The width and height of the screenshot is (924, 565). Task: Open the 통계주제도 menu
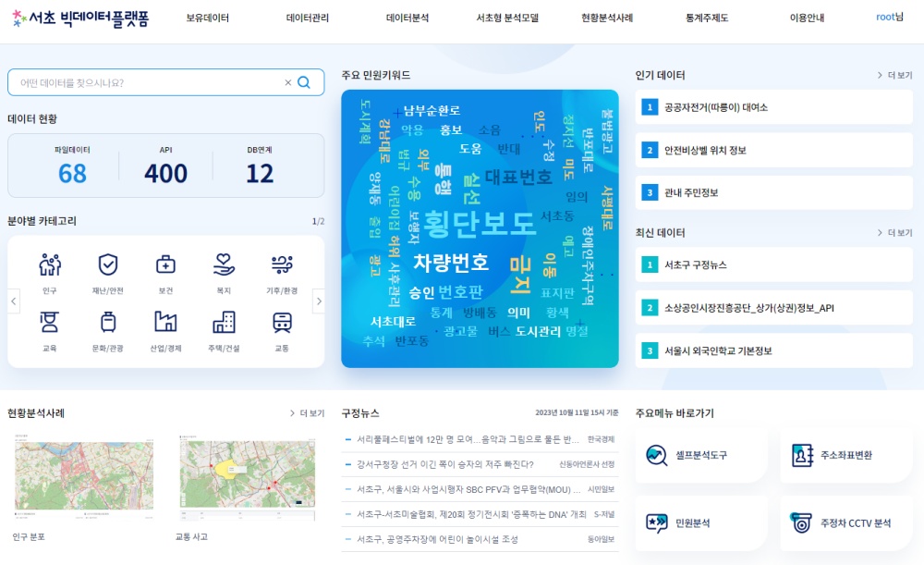pos(707,18)
